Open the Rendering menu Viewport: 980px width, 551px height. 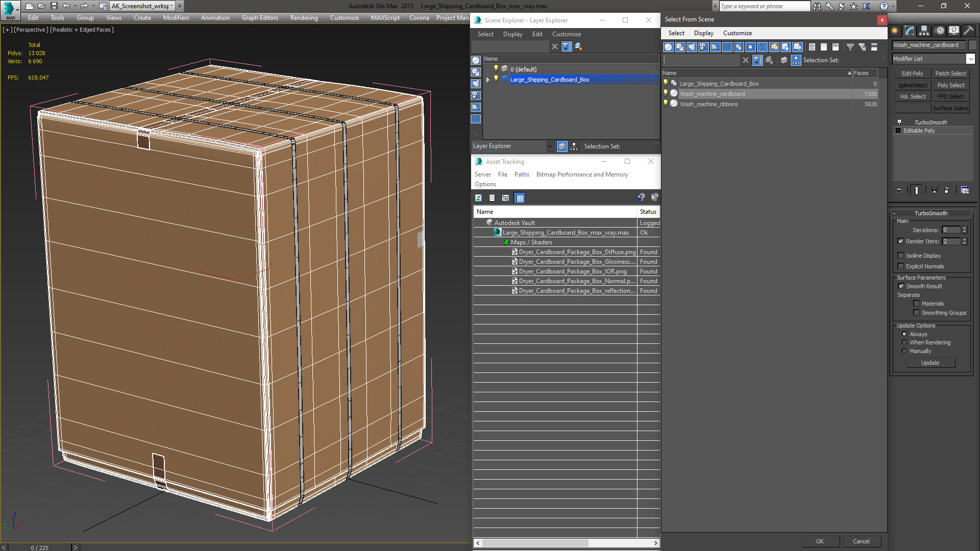tap(304, 18)
